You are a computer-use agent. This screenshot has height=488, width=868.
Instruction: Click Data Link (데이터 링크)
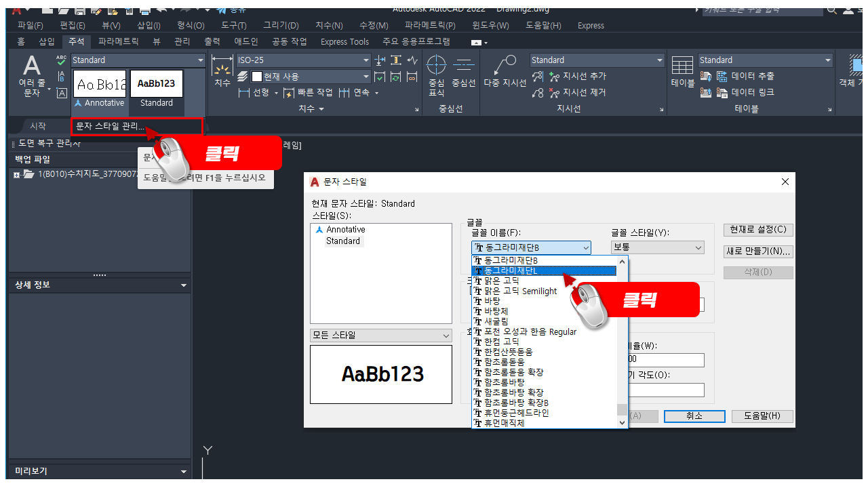[x=745, y=92]
